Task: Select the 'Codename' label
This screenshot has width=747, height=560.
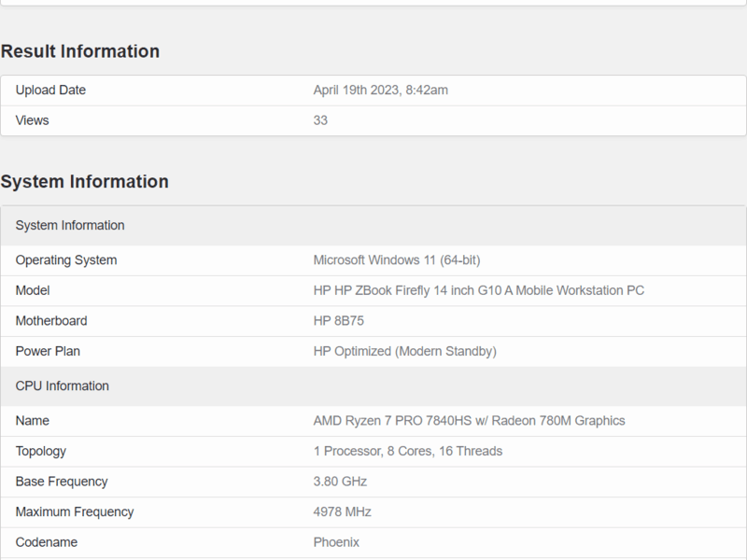Action: pos(47,542)
